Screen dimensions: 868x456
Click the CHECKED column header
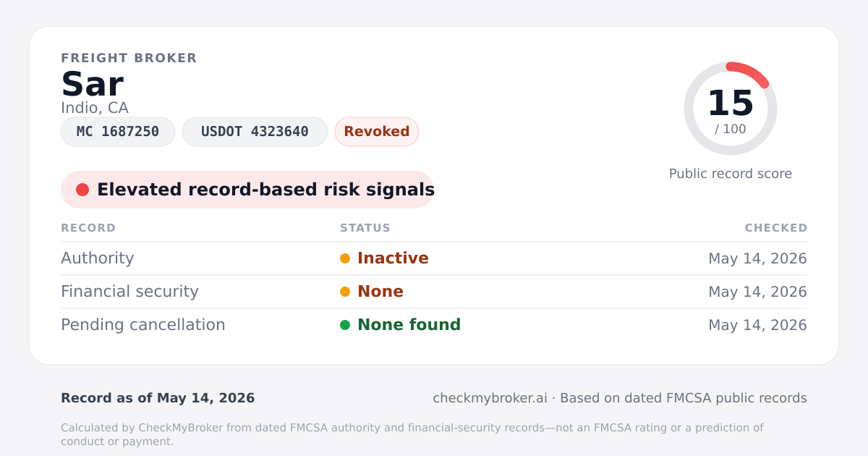[776, 228]
